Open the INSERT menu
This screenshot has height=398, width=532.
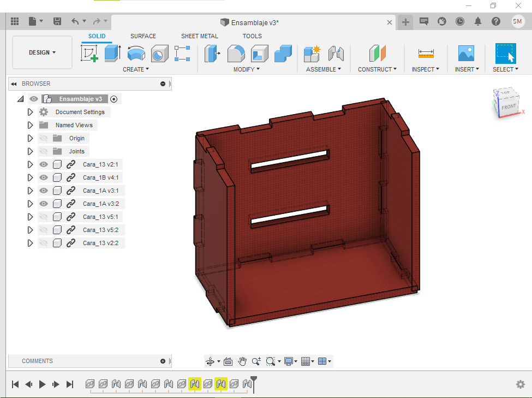click(467, 69)
